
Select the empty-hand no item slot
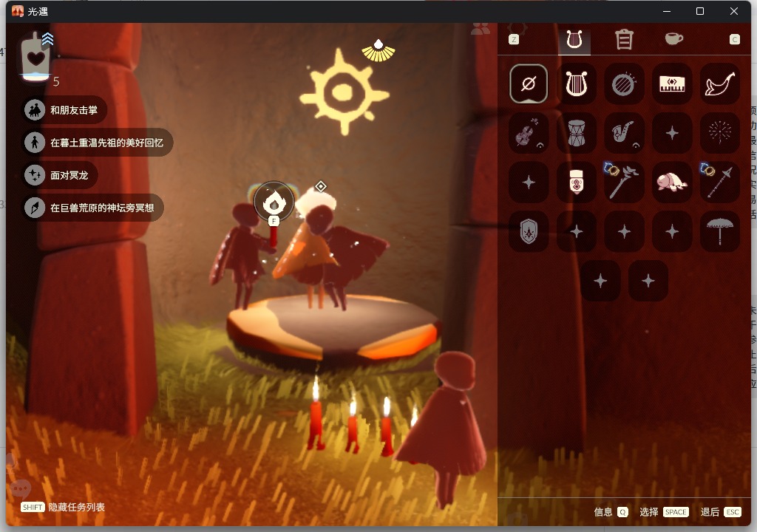529,84
